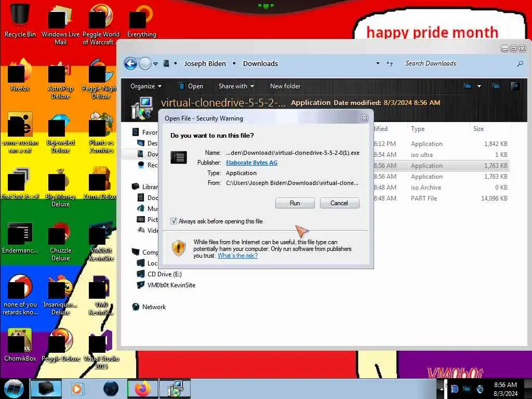Select the Bejeweled Deluxe desktop icon

[60, 134]
